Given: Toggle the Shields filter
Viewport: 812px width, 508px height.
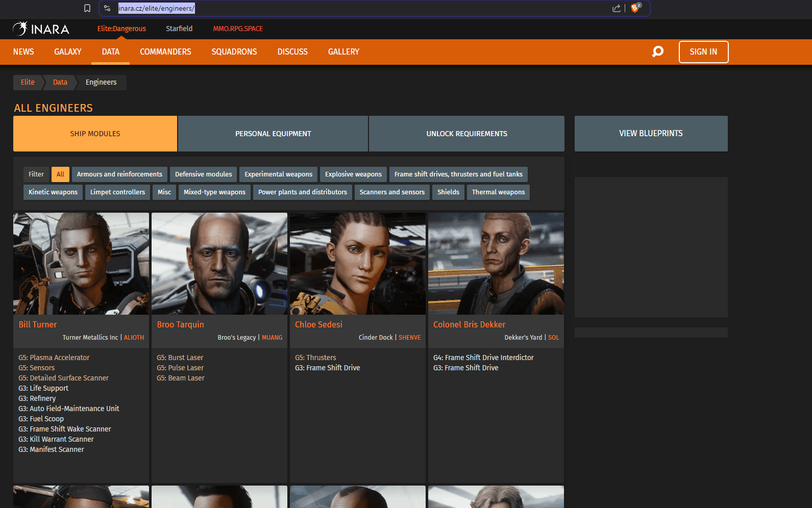Looking at the screenshot, I should point(448,192).
